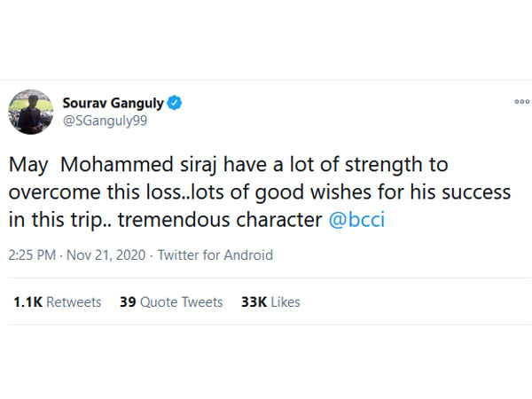Open the Twitter for Android source link
This screenshot has width=532, height=399.
click(215, 255)
